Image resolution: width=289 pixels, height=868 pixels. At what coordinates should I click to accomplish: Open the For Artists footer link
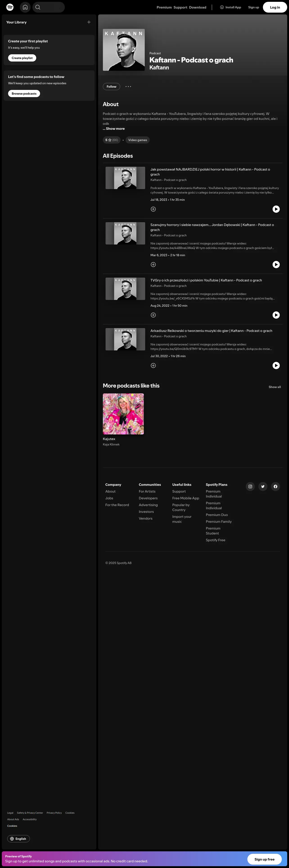coord(147,492)
